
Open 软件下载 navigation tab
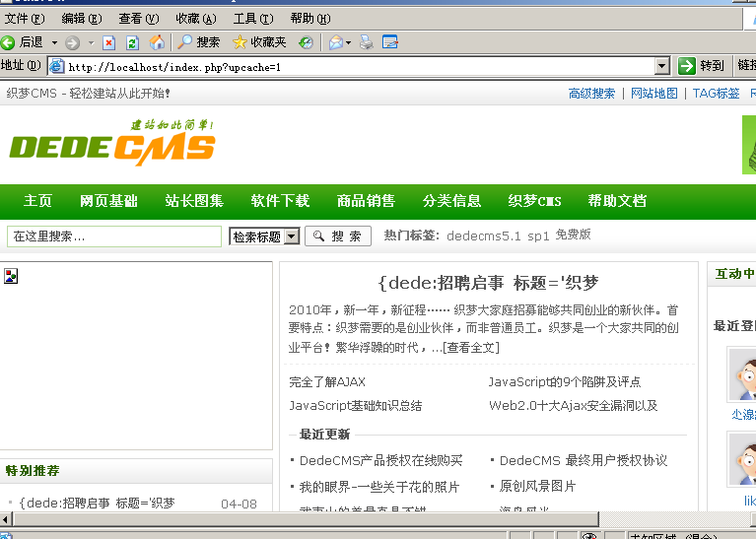pyautogui.click(x=280, y=201)
